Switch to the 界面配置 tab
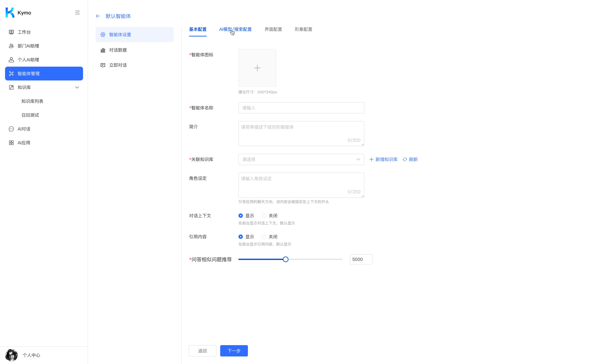The height and width of the screenshot is (364, 604). (273, 29)
